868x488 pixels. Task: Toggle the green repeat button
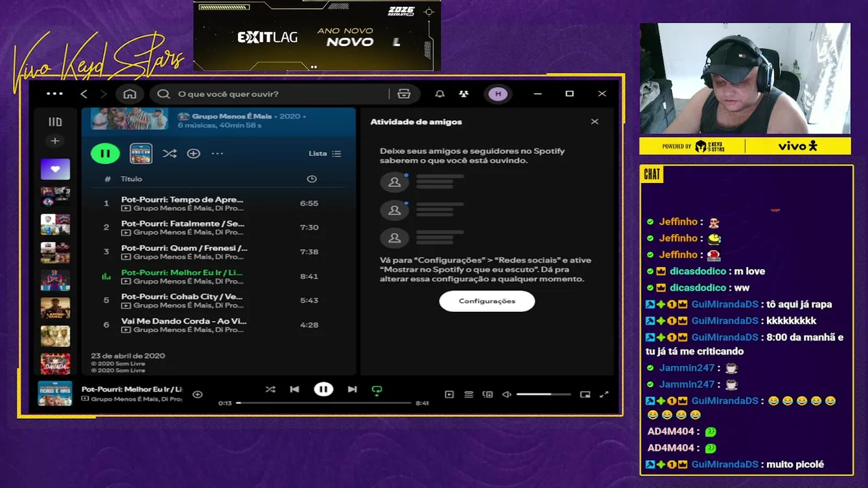[x=377, y=390]
